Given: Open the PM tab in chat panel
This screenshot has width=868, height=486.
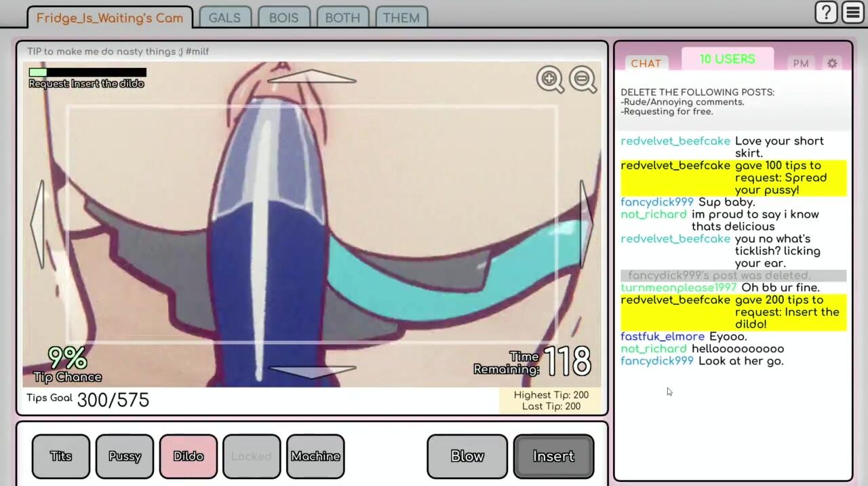Looking at the screenshot, I should 801,64.
